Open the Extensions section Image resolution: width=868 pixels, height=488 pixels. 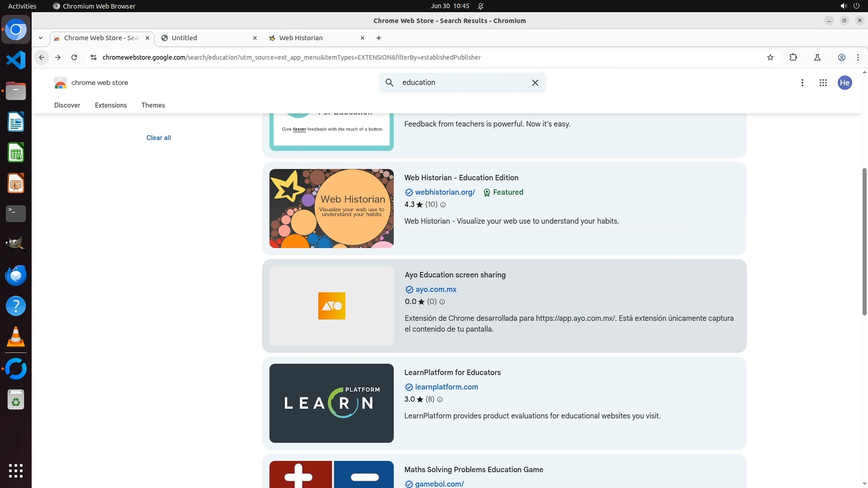111,105
